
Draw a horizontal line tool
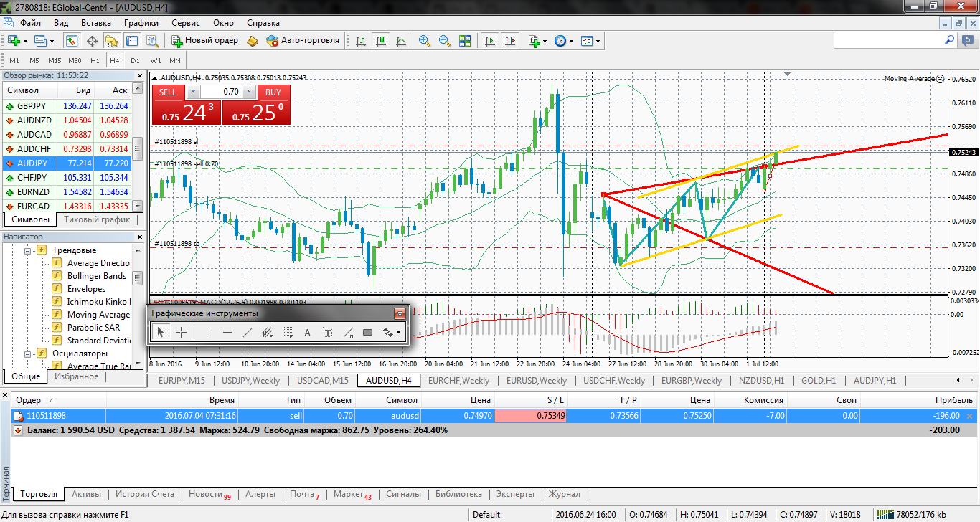coord(227,332)
